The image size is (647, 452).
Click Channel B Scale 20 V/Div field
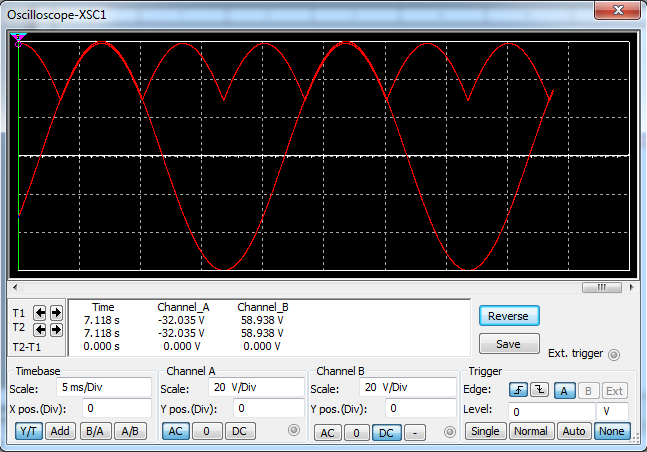(408, 388)
